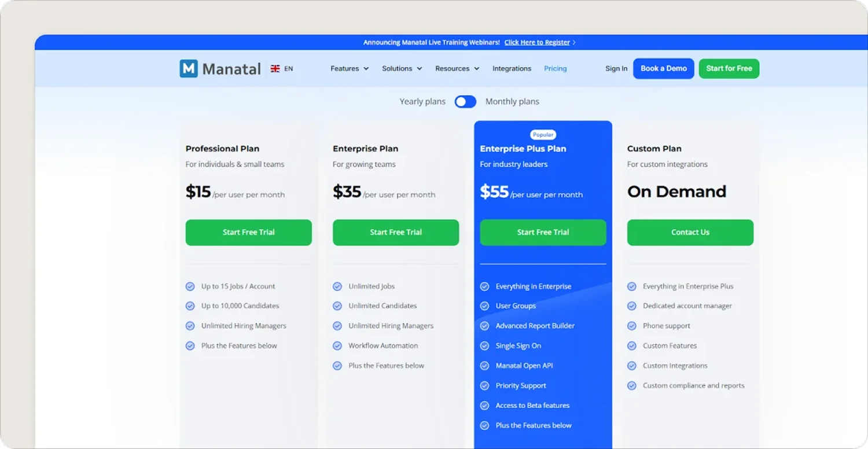Click checkmark icon beside Single Sign On
This screenshot has height=449, width=868.
click(485, 346)
